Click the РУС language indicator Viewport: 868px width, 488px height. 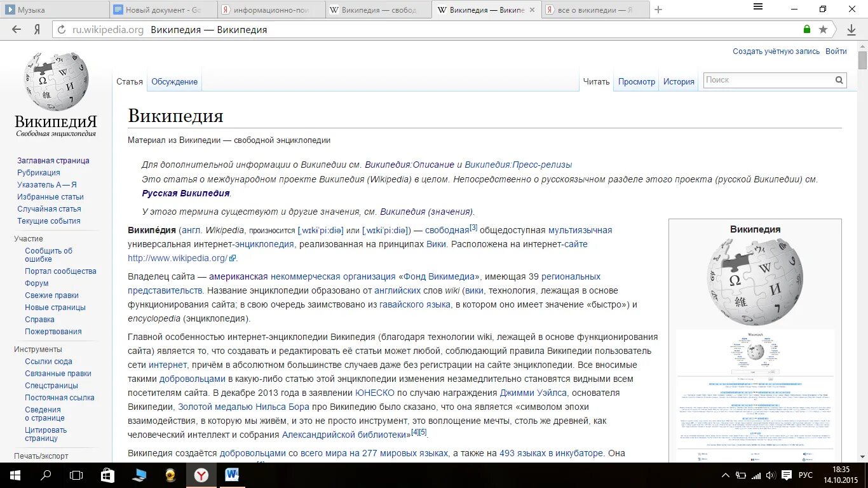(806, 475)
